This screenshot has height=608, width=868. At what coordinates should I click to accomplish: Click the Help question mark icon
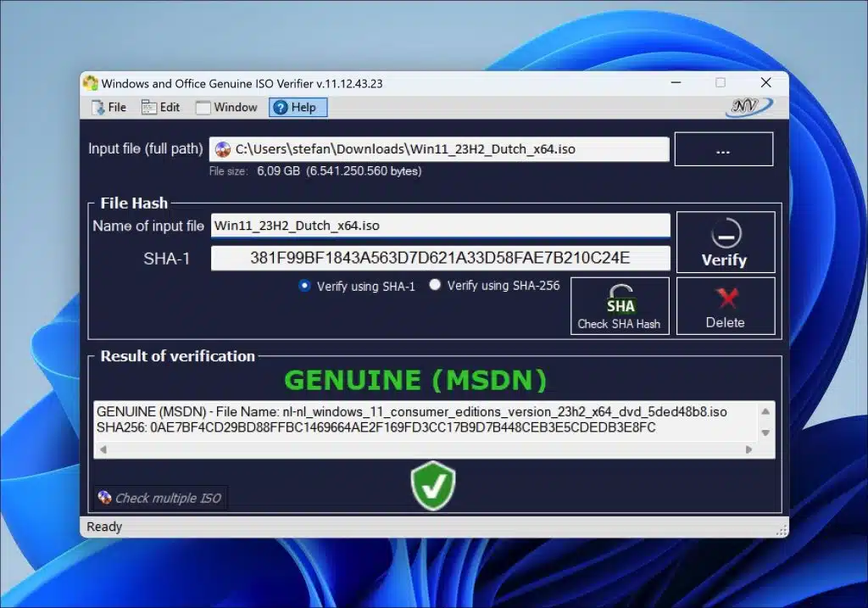280,107
